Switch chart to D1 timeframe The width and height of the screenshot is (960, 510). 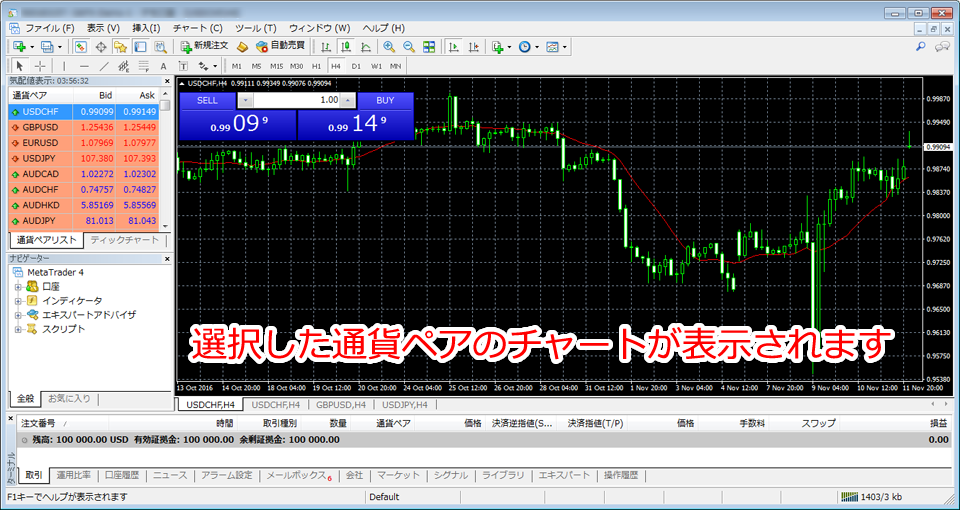click(356, 66)
